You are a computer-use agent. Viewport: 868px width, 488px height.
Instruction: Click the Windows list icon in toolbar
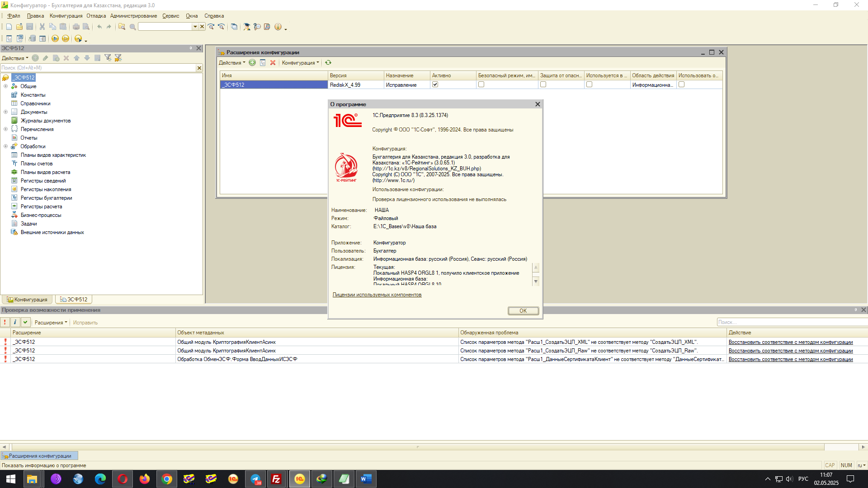click(234, 27)
